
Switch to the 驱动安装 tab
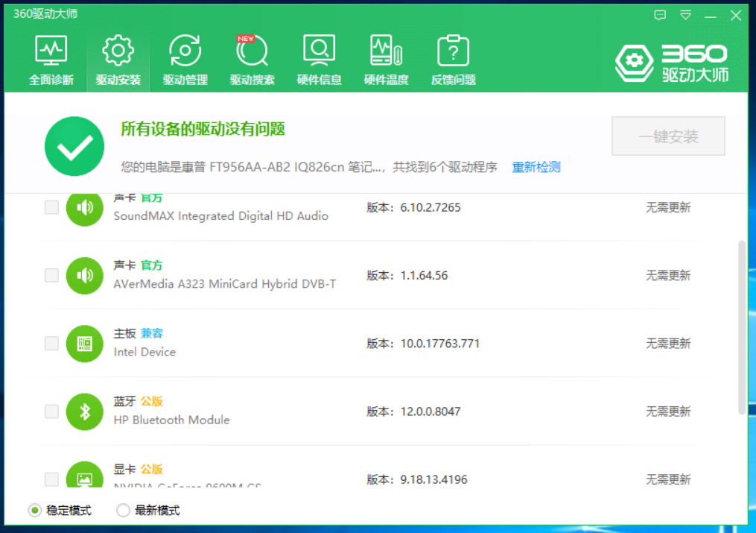(118, 61)
